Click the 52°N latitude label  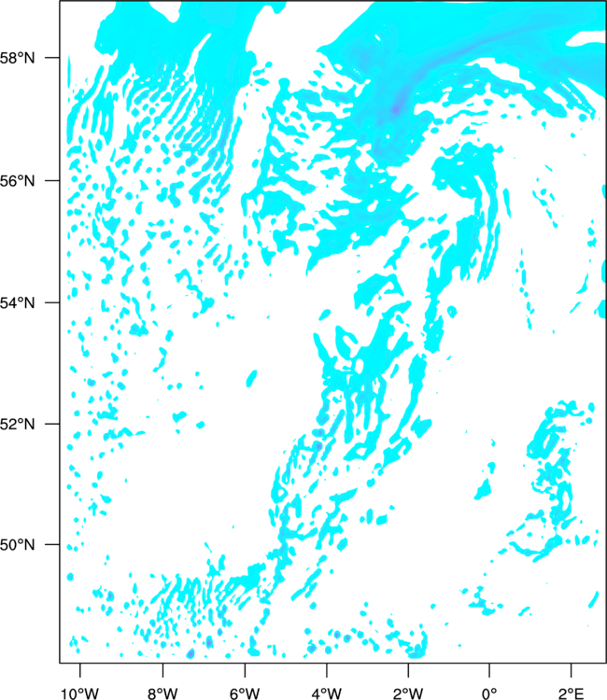click(18, 424)
